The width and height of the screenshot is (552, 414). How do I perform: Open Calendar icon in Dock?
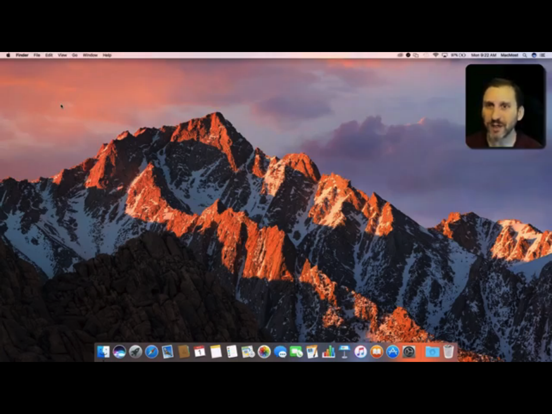(x=200, y=352)
